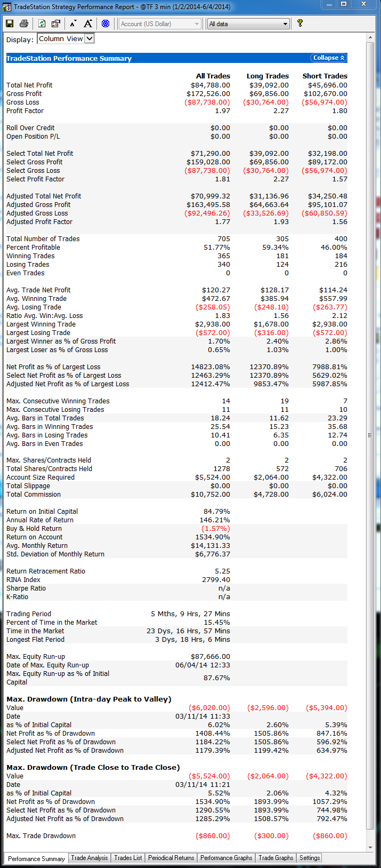Image resolution: width=381 pixels, height=868 pixels.
Task: Click the TradeStation title bar app icon
Action: 7,7
